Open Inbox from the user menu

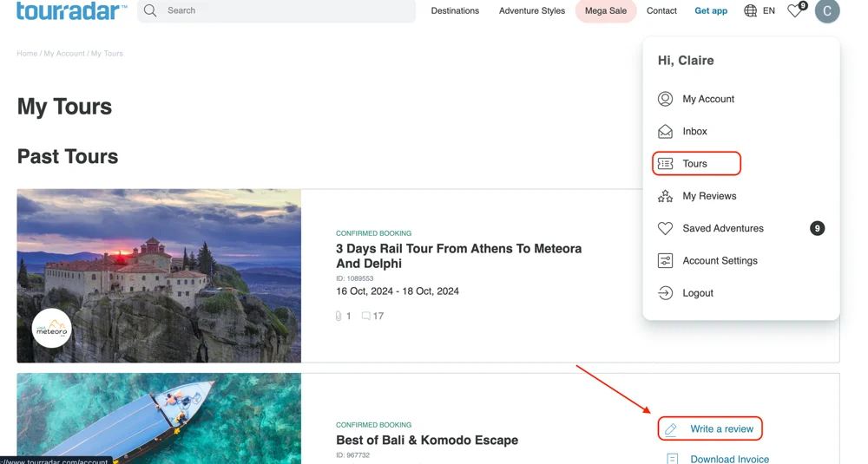click(694, 131)
